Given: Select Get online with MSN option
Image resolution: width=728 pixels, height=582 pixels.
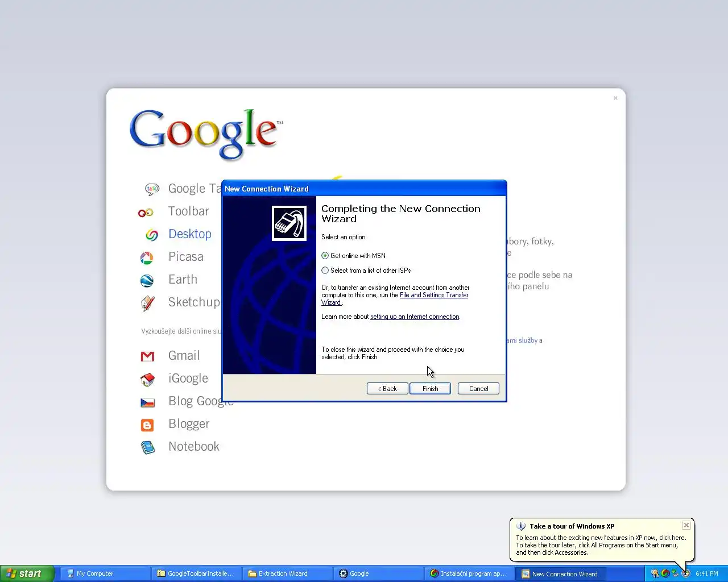Looking at the screenshot, I should 353,256.
